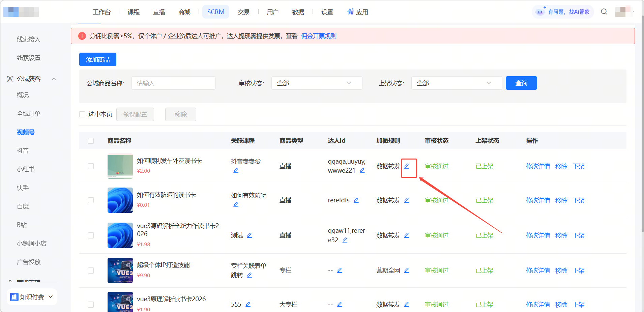Edit 关联课程 pencil next to 测试

[250, 235]
